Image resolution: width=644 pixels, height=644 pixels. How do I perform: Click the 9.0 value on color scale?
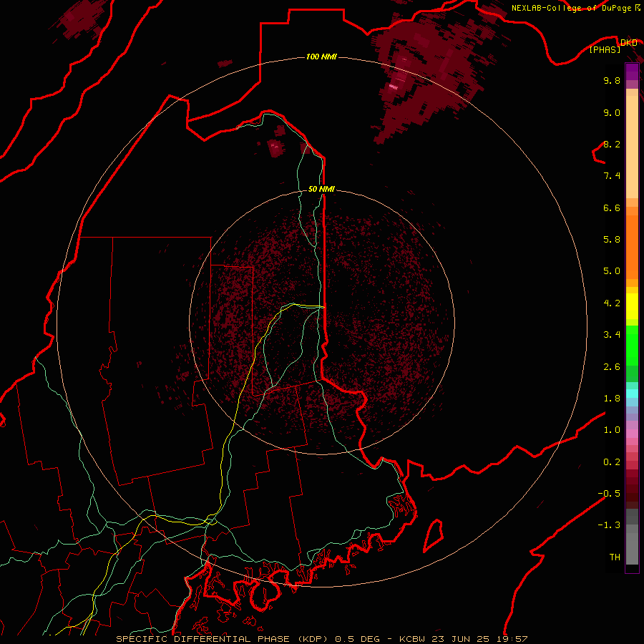coord(612,112)
